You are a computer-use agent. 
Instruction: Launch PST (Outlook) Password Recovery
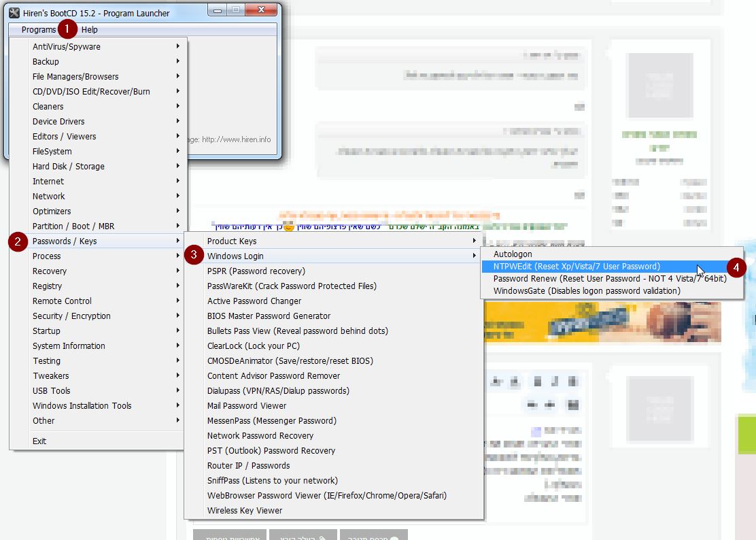coord(334,450)
